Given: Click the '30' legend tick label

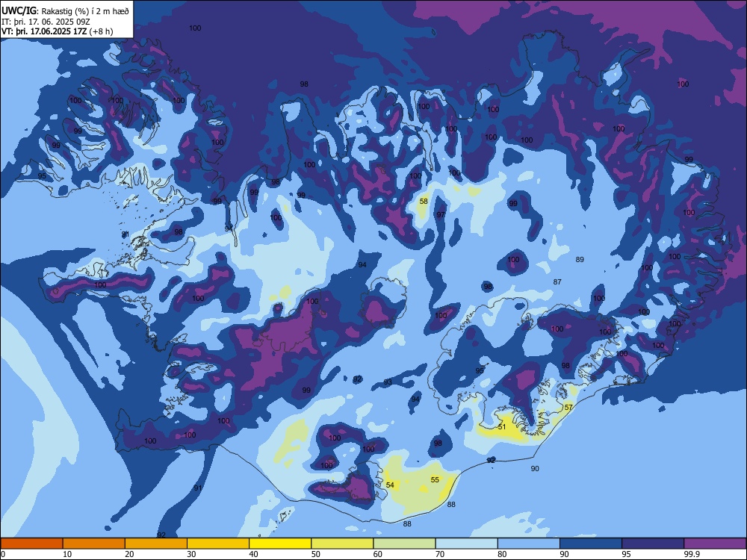Looking at the screenshot, I should (191, 554).
